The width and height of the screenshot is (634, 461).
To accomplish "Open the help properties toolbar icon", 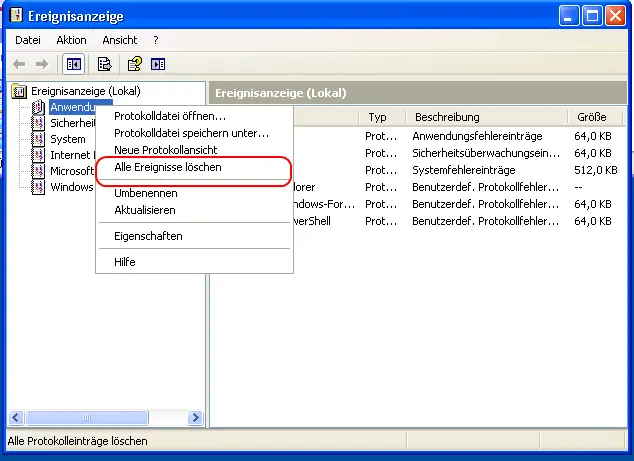I will [135, 64].
